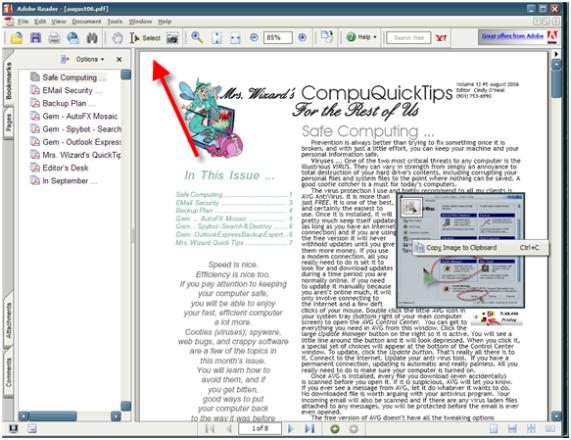Click the email/globe icon in the toolbar

pos(73,38)
